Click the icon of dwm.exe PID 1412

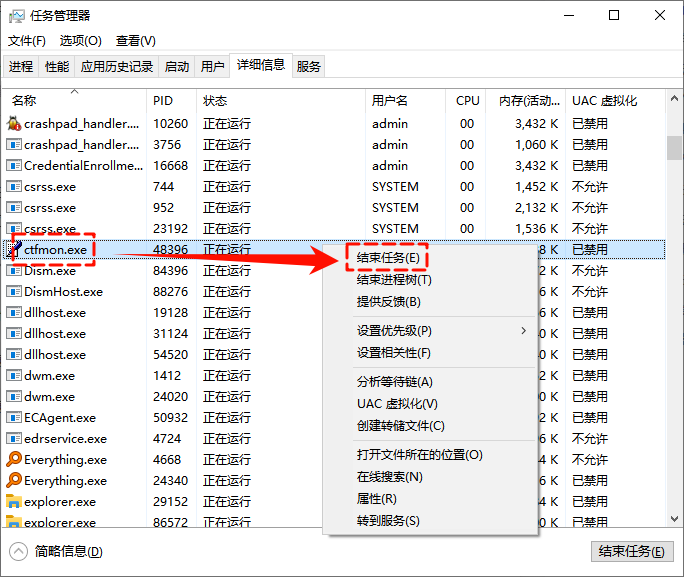(x=14, y=375)
